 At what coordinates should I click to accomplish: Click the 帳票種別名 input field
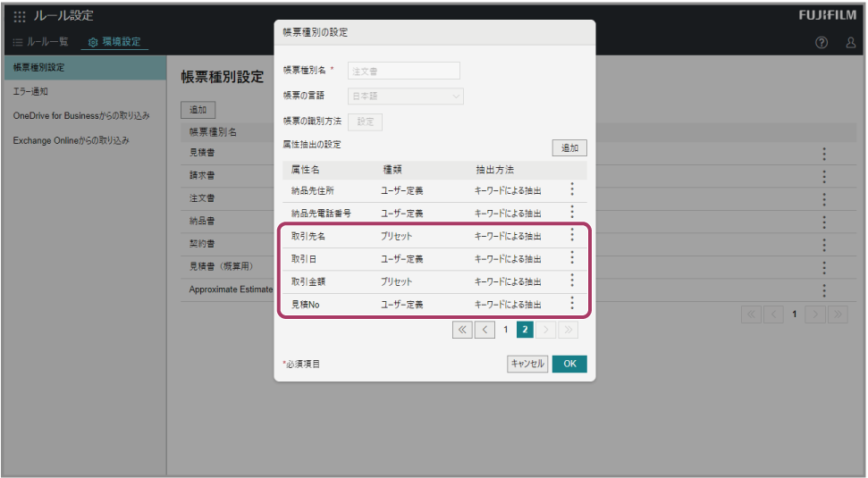point(403,71)
